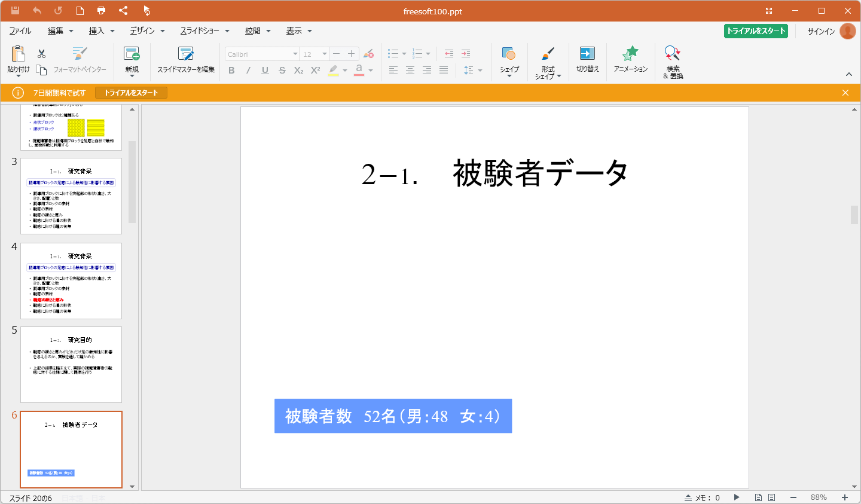Click the increase indent icon
861x504 pixels.
pos(466,54)
